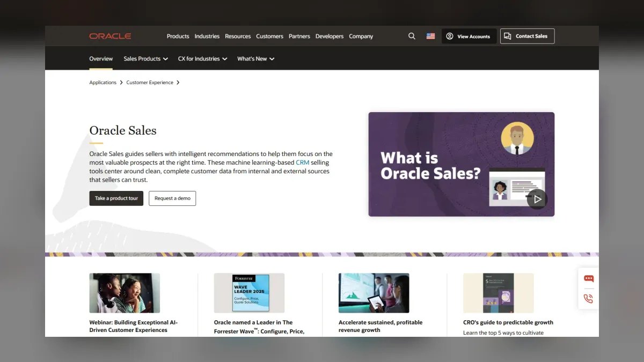Screen dimensions: 644x362
Task: Open Company menu
Action: [361, 36]
